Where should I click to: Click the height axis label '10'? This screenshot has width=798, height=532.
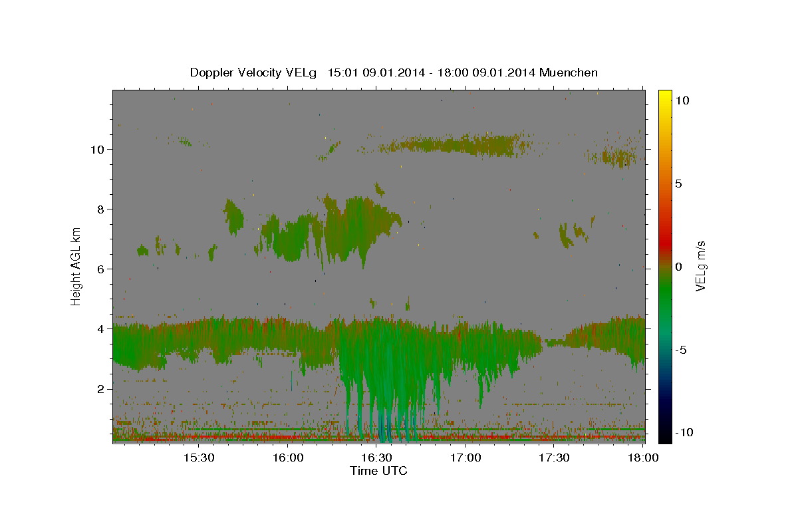pyautogui.click(x=98, y=149)
